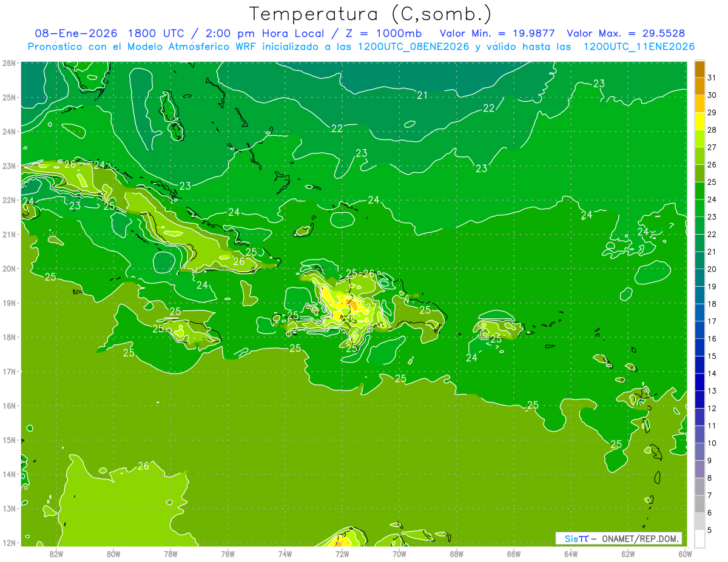
Task: Click the "17N" latitude axis label
Action: pos(9,372)
